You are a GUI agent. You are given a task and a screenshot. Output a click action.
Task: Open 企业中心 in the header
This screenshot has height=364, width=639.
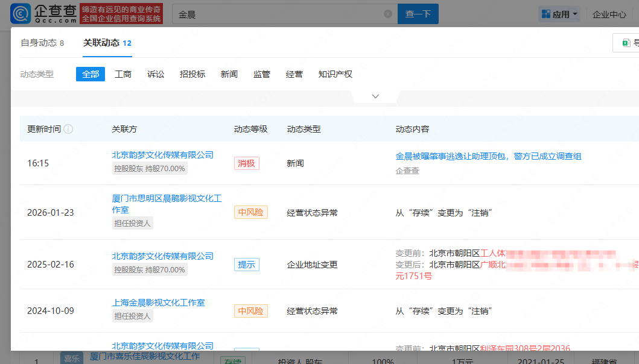coord(609,14)
